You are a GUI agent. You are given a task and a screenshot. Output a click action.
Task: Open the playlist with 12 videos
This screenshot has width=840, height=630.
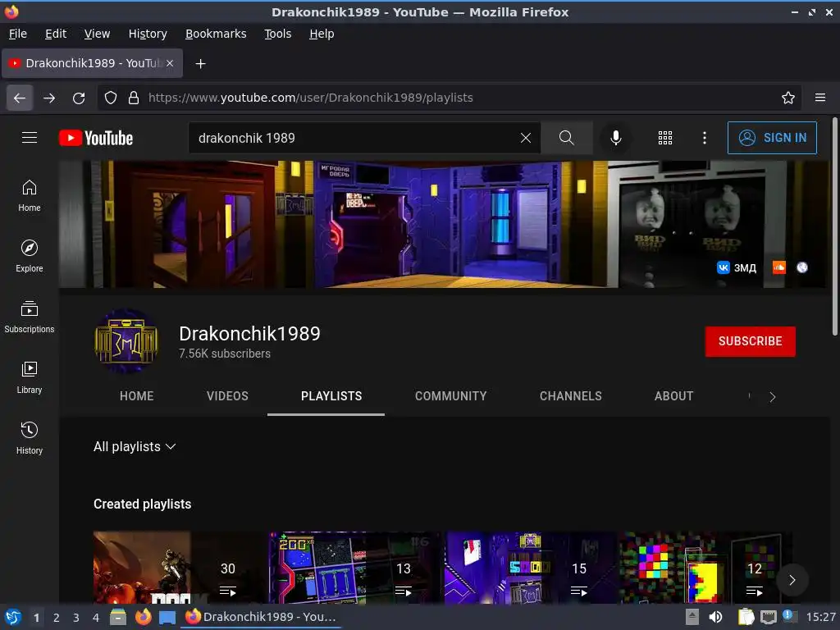coord(705,568)
